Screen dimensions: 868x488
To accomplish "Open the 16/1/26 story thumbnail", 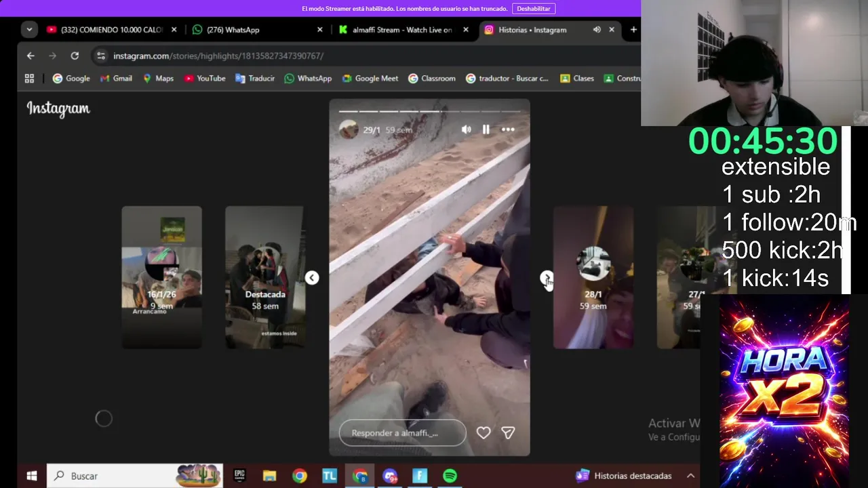I will tap(161, 278).
